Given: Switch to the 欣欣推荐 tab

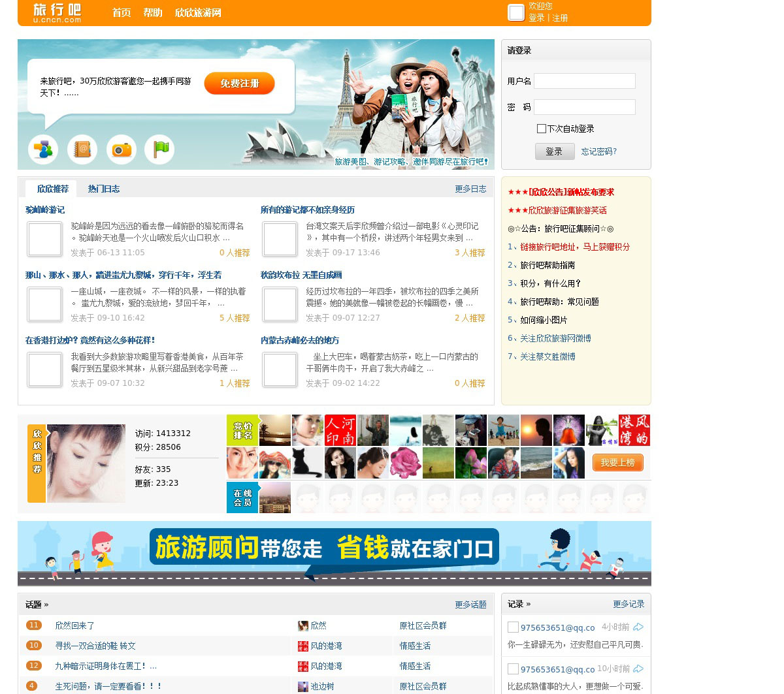Looking at the screenshot, I should click(52, 189).
